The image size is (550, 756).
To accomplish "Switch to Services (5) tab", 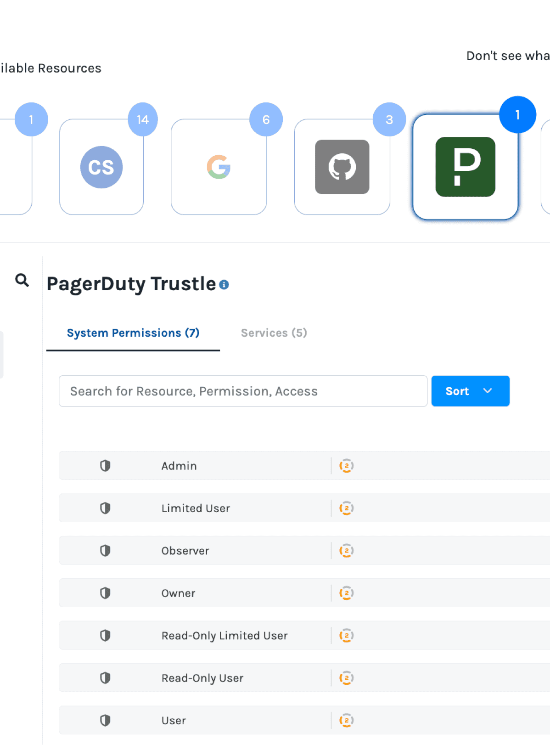I will click(x=274, y=333).
